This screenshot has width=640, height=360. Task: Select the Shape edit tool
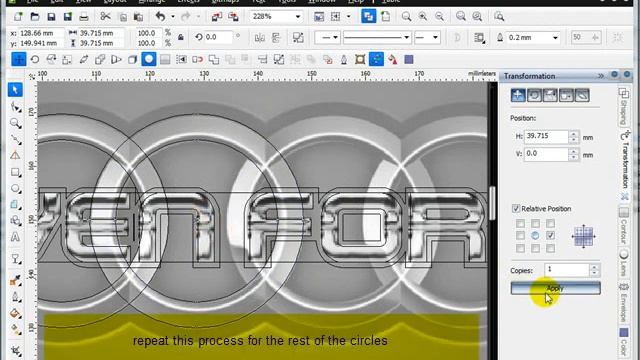(x=16, y=107)
